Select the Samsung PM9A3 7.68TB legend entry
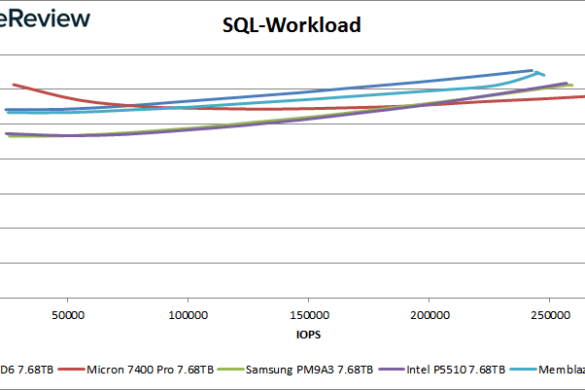The width and height of the screenshot is (585, 390). (x=295, y=370)
